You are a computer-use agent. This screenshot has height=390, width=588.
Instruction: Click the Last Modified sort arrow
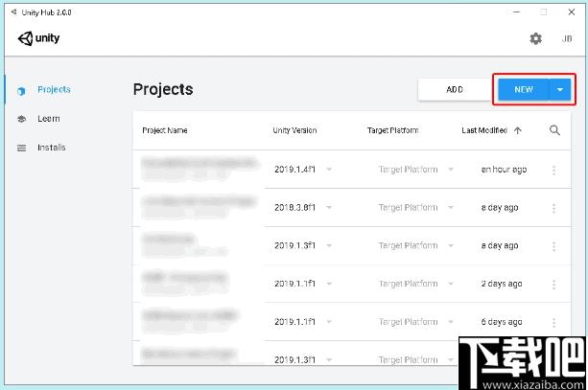point(518,130)
